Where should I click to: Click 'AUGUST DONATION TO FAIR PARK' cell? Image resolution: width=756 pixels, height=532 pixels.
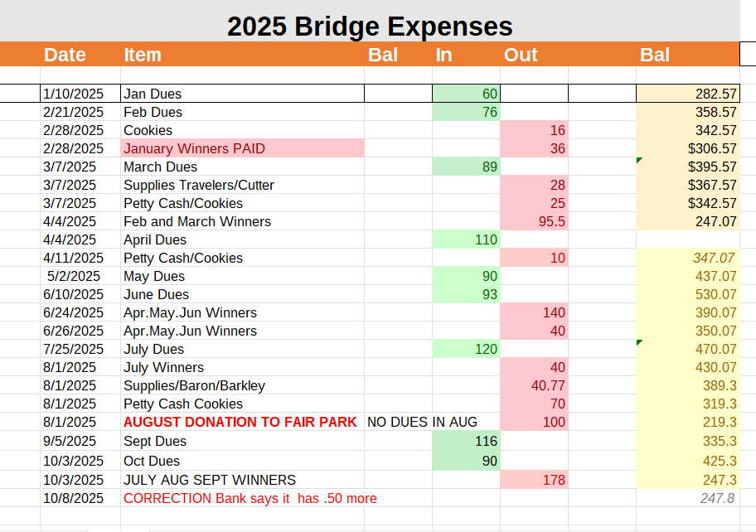tap(240, 422)
